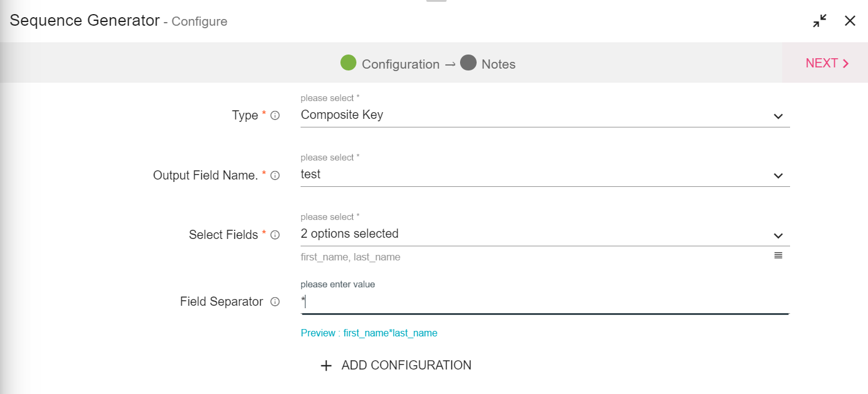The width and height of the screenshot is (868, 394).
Task: Click the Preview first_name*last_name text
Action: point(369,333)
